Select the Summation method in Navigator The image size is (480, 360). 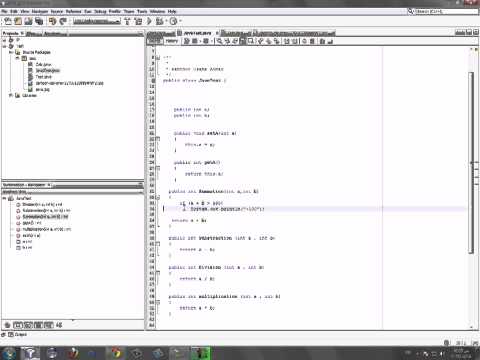point(45,217)
